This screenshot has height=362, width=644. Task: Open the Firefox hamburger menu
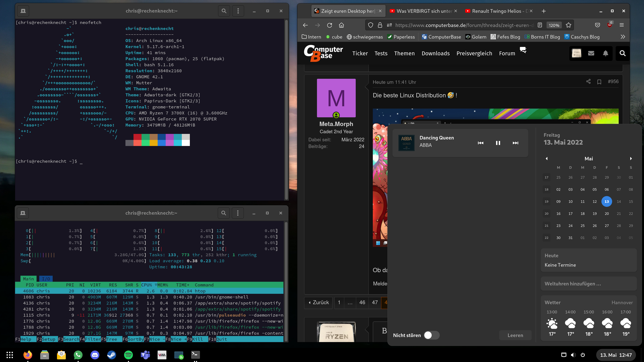point(622,25)
